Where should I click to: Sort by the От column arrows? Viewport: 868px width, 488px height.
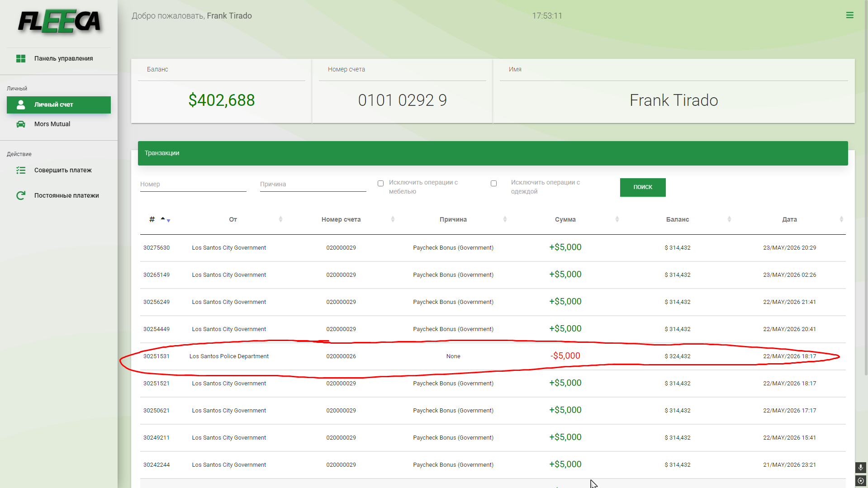tap(280, 219)
